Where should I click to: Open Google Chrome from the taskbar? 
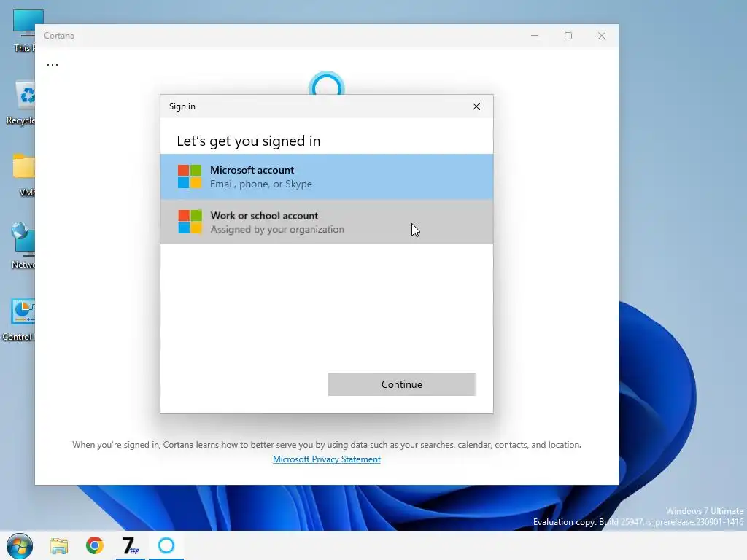pos(94,545)
